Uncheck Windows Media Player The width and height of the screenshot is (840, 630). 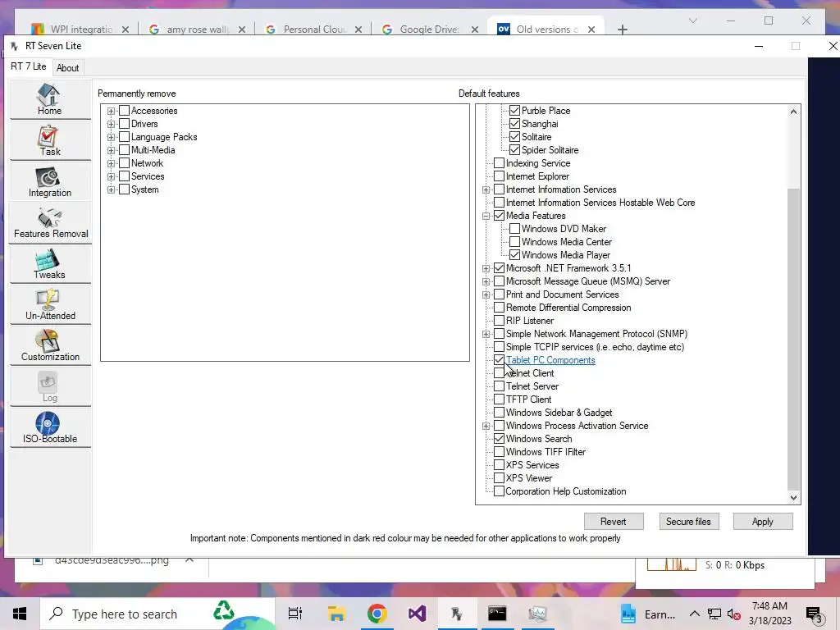click(515, 255)
